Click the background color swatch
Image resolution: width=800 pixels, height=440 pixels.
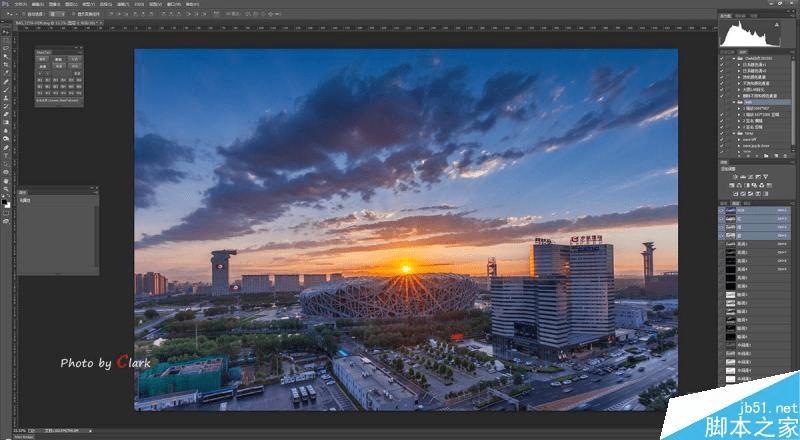pos(7,206)
